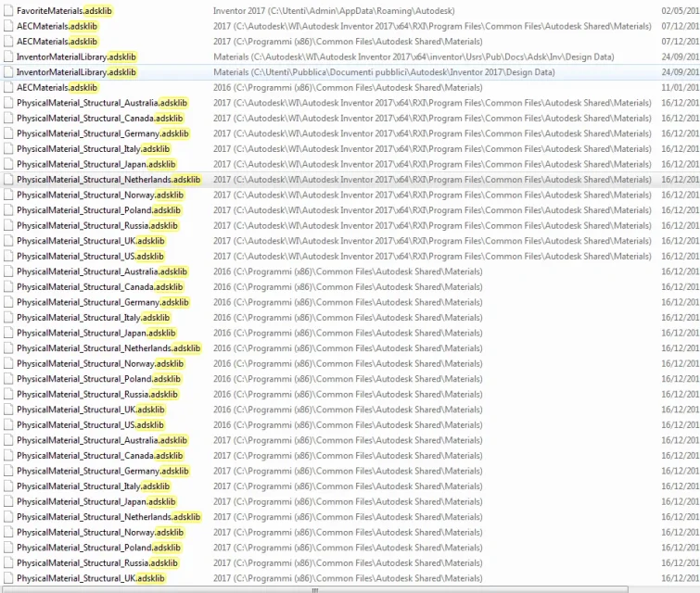700x593 pixels.
Task: Click the file icon of InventorMaterialLibrary.adsklib in Pubblica folder
Action: click(x=8, y=72)
